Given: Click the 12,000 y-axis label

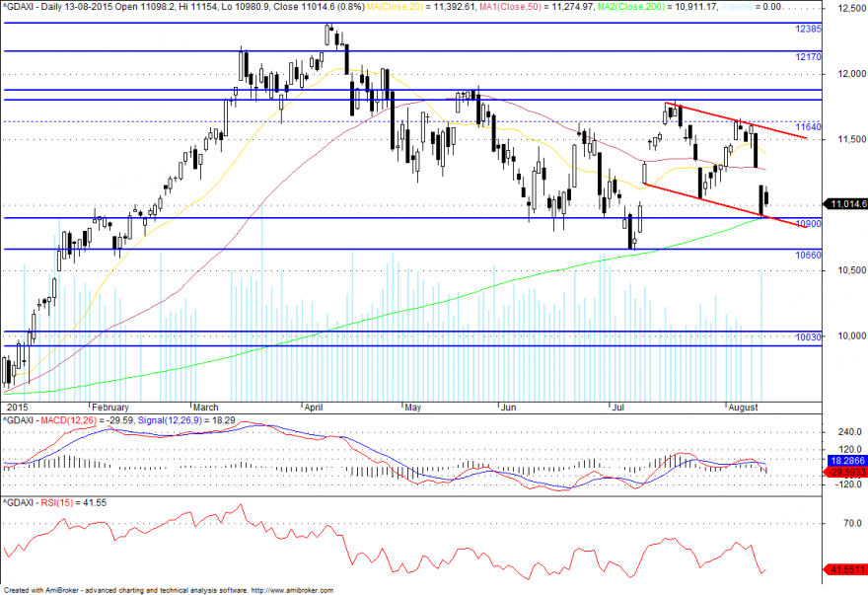Looking at the screenshot, I should pyautogui.click(x=851, y=74).
